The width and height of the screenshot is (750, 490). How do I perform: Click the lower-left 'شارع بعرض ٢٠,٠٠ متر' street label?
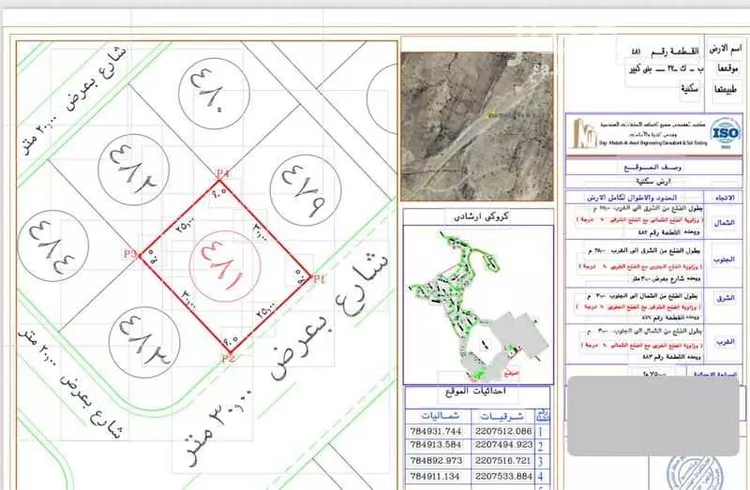coord(72,383)
